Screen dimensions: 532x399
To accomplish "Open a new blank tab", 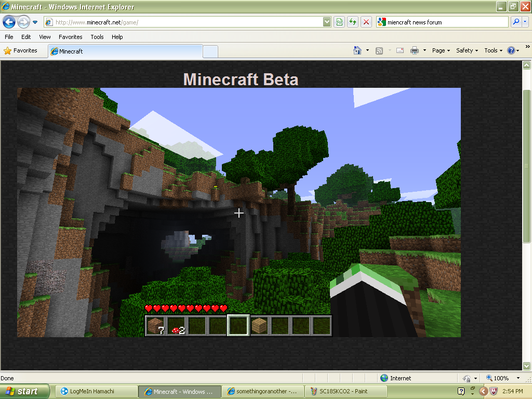I will pyautogui.click(x=210, y=51).
